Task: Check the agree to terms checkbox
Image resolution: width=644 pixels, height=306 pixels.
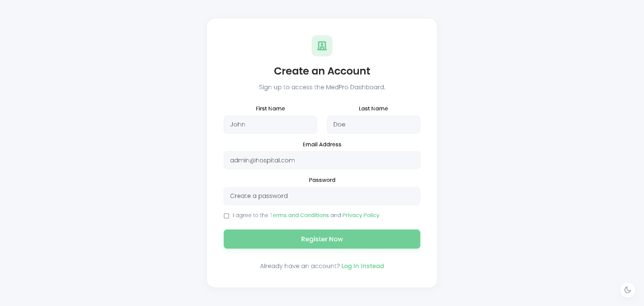Action: 226,216
